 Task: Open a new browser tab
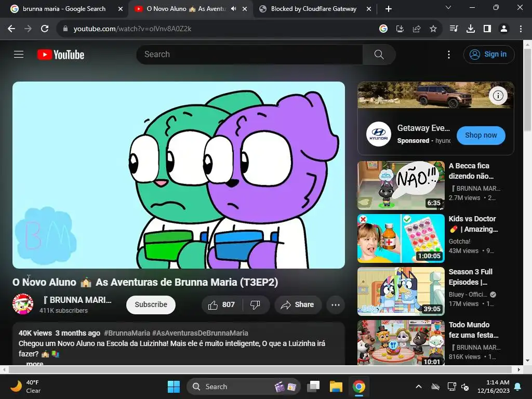click(389, 9)
